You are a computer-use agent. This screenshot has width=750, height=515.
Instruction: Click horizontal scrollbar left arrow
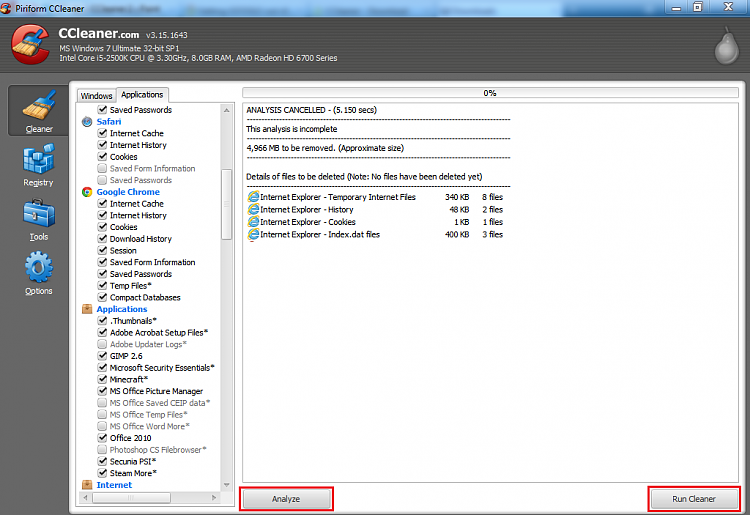tap(86, 498)
